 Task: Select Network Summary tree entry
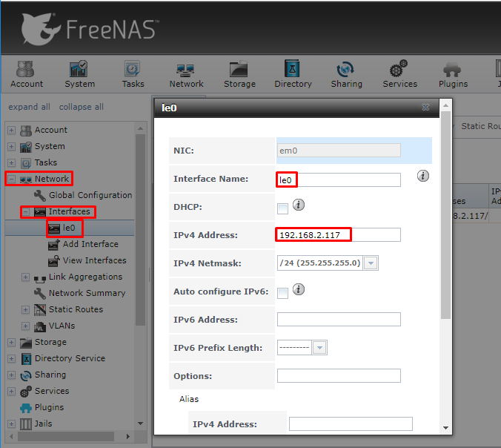pyautogui.click(x=87, y=293)
